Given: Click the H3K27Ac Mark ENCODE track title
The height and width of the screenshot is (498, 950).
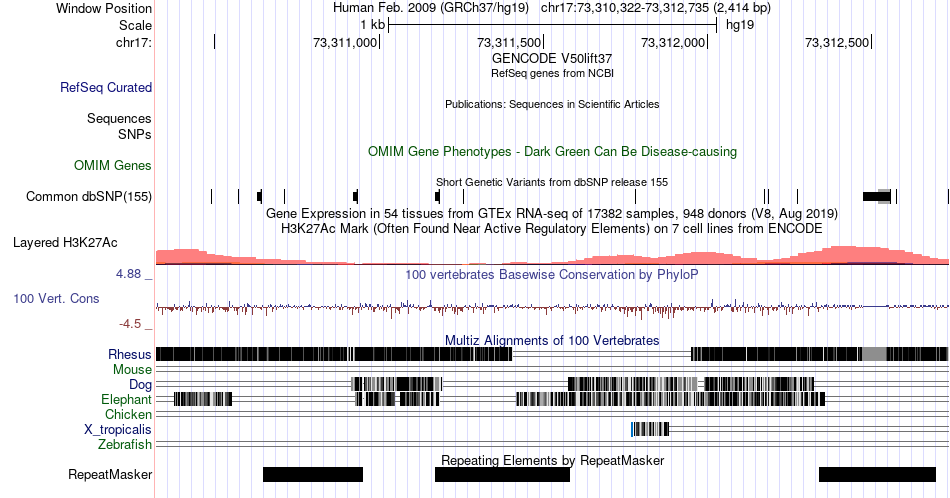Looking at the screenshot, I should click(552, 228).
